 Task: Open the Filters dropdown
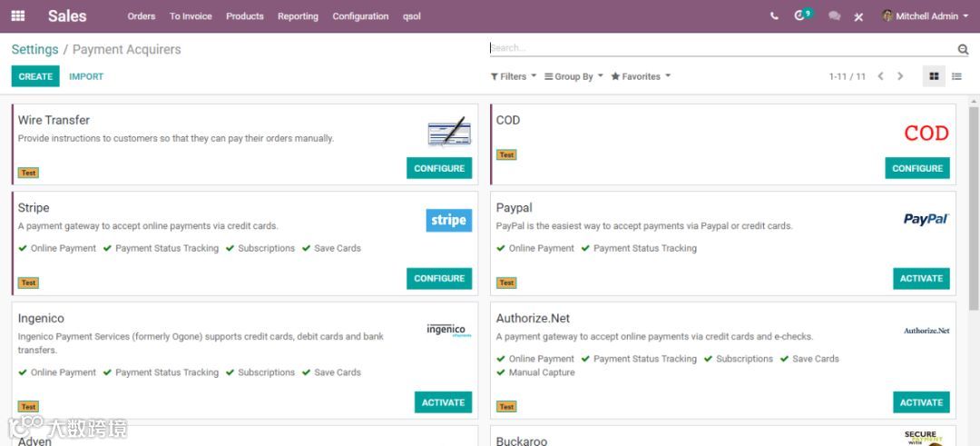[x=513, y=76]
